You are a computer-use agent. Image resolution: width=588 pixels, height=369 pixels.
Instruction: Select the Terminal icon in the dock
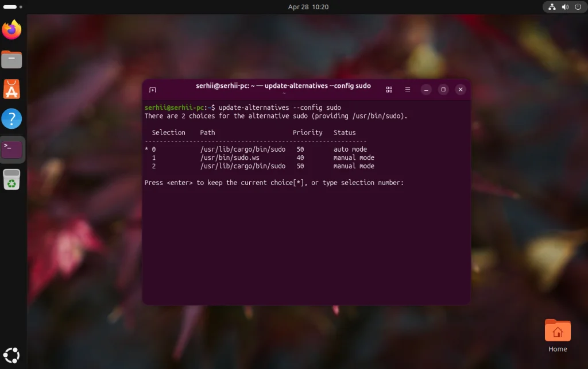[11, 149]
